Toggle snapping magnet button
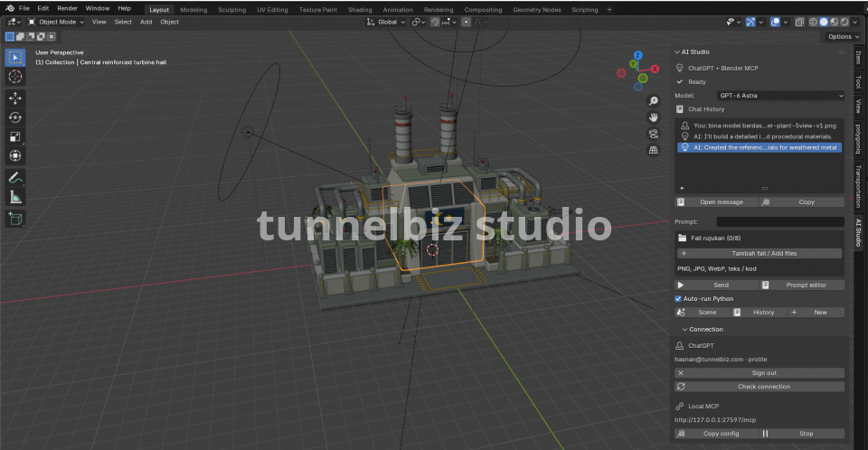 point(435,23)
